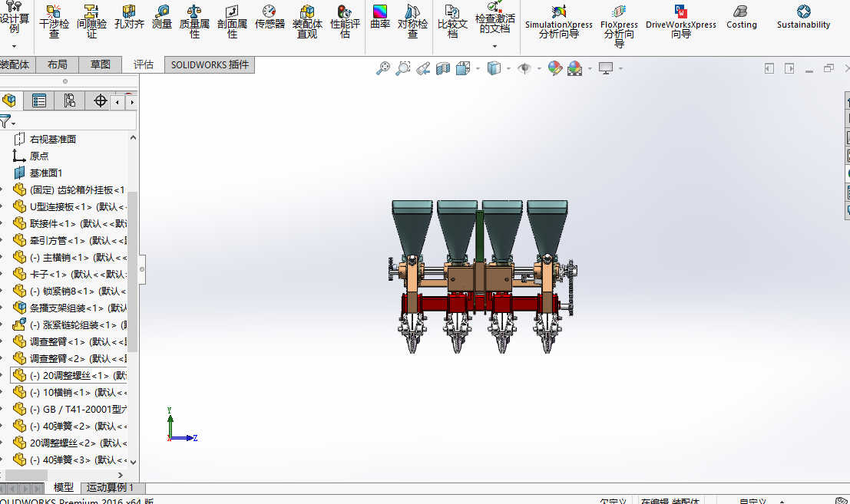Image resolution: width=850 pixels, height=504 pixels.
Task: Open the 草图 (Sketch) ribbon tab
Action: (x=101, y=65)
